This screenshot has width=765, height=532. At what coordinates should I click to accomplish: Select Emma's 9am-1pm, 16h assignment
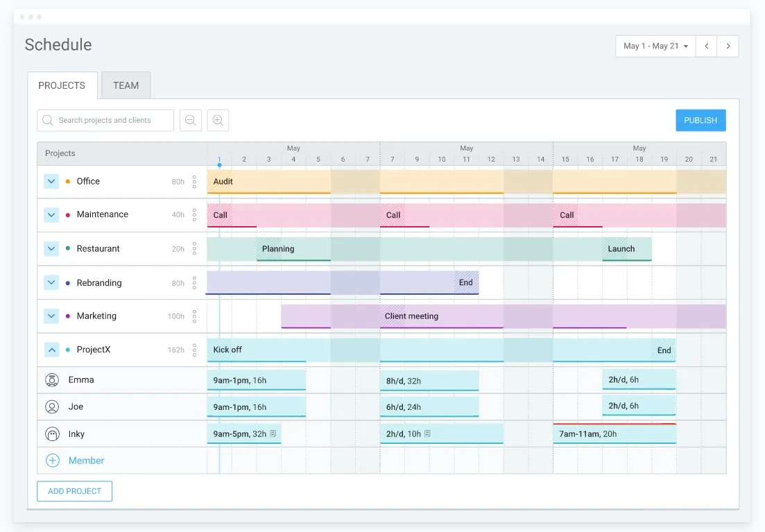pos(257,380)
